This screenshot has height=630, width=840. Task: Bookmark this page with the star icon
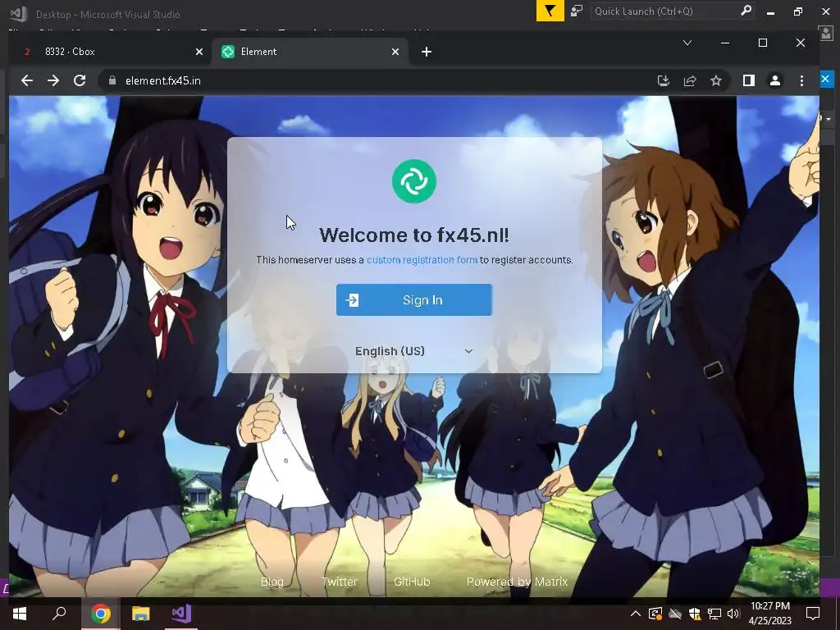pos(716,81)
